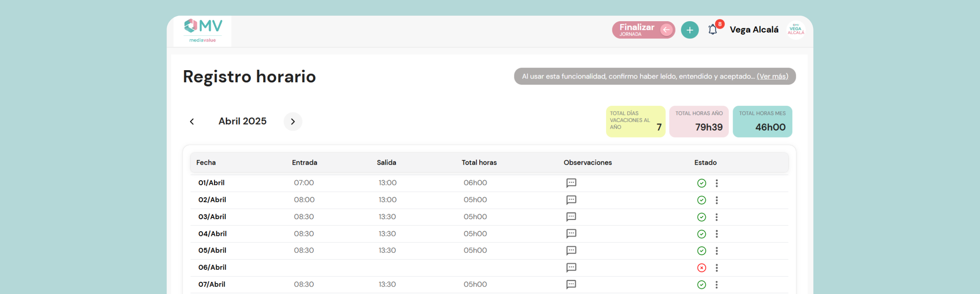980x294 pixels.
Task: Open three-dot menu for 07/Abril
Action: (717, 285)
